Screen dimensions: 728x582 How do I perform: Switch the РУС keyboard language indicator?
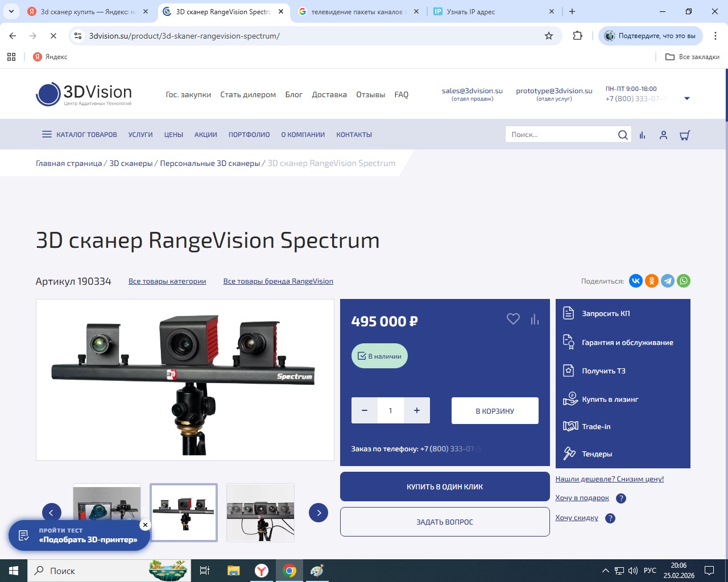(x=650, y=571)
